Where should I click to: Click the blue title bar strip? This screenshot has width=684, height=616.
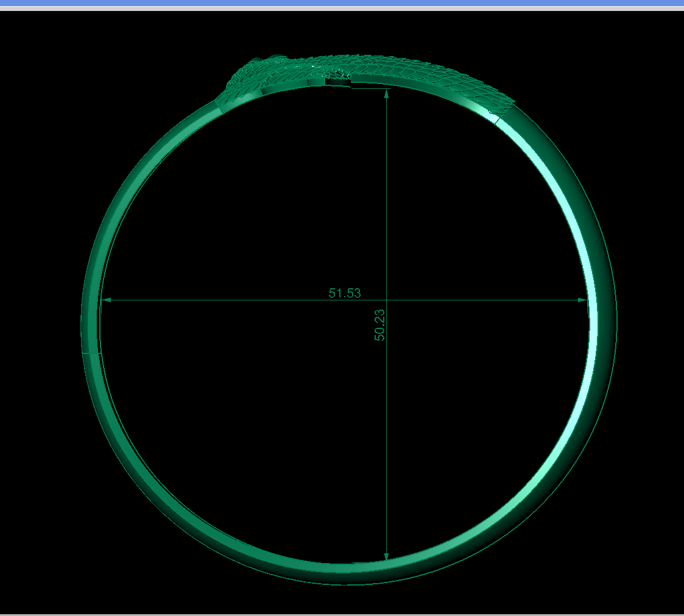click(x=342, y=3)
